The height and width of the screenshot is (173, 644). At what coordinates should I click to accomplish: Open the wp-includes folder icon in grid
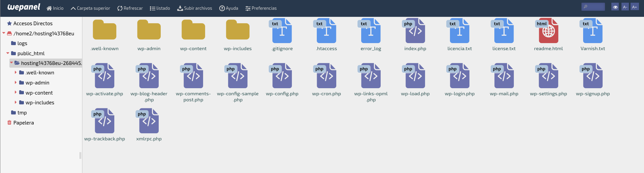point(238,30)
